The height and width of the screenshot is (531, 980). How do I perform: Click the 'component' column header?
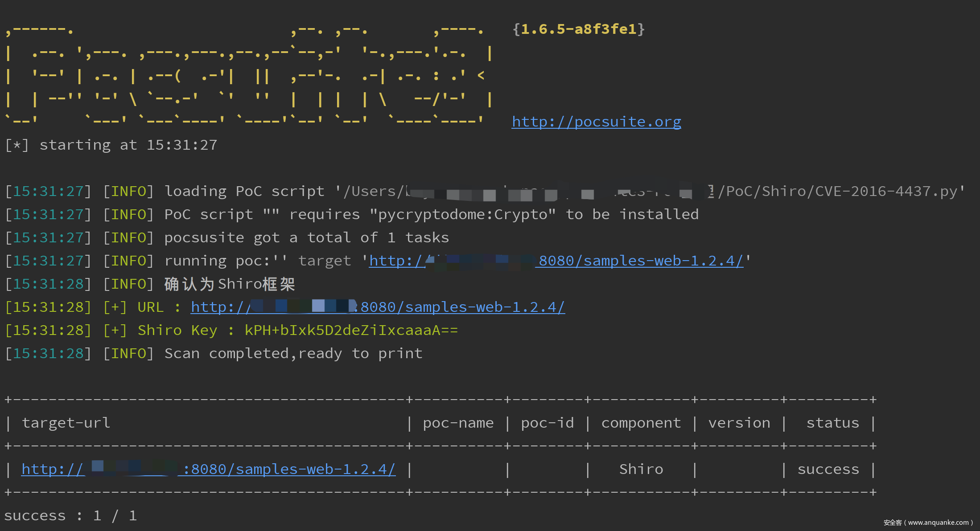(641, 423)
